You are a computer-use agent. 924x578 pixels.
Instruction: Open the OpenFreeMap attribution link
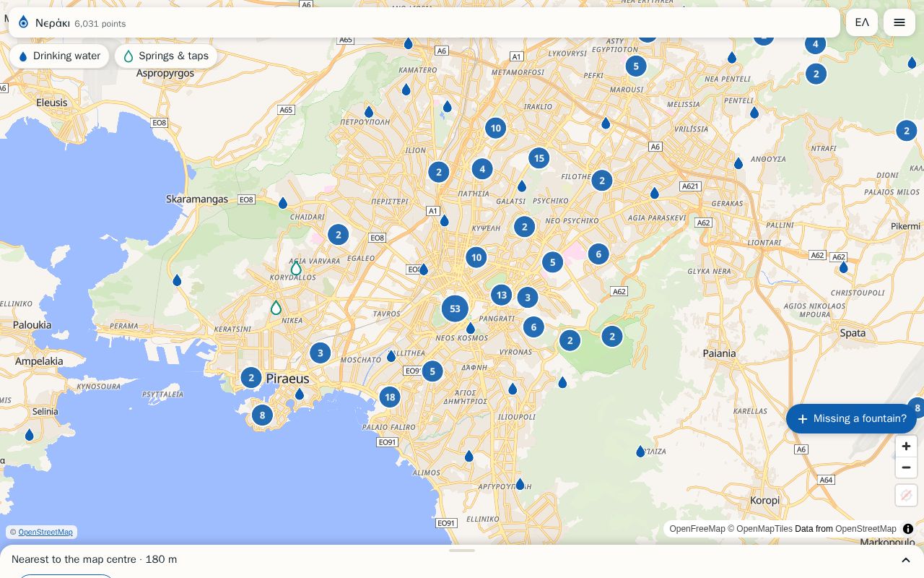(697, 529)
